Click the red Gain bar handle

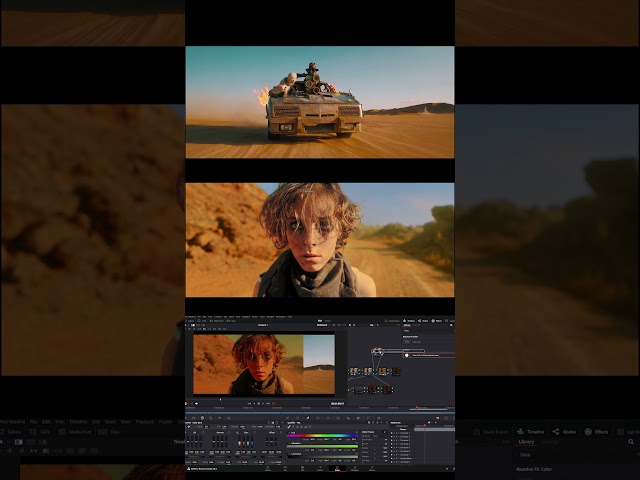click(244, 444)
